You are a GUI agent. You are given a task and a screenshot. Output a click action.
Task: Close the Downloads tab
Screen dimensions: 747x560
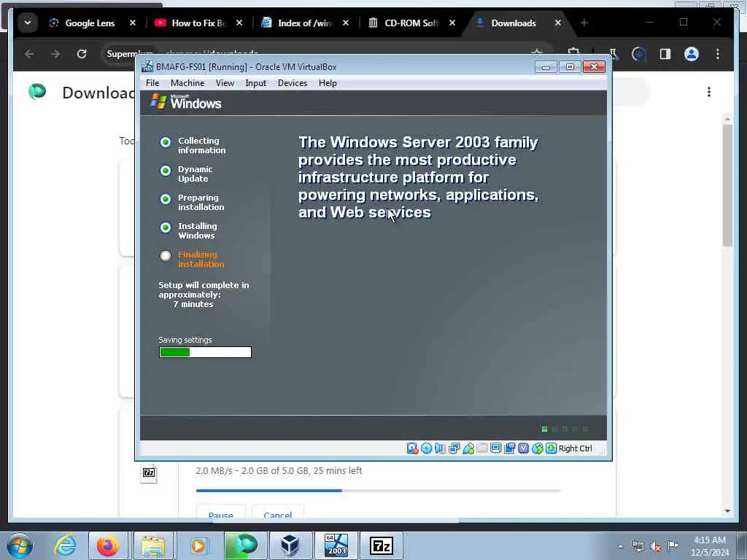pyautogui.click(x=558, y=23)
